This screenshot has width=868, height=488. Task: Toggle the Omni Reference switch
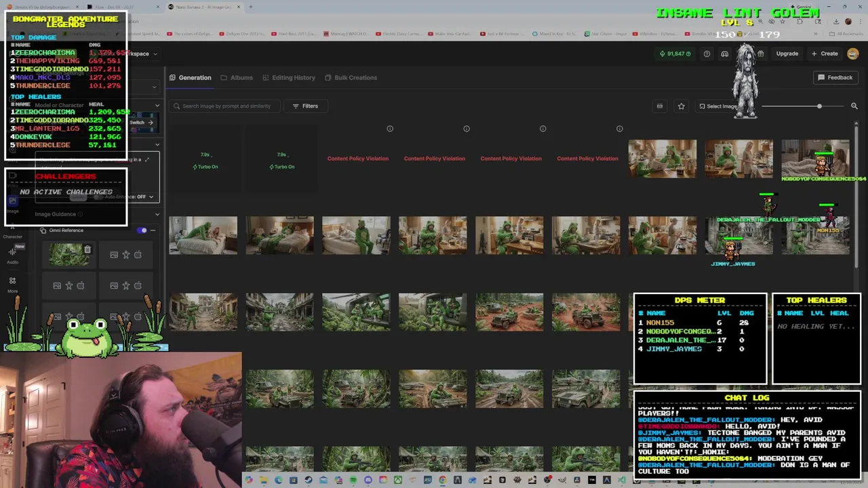click(x=142, y=230)
